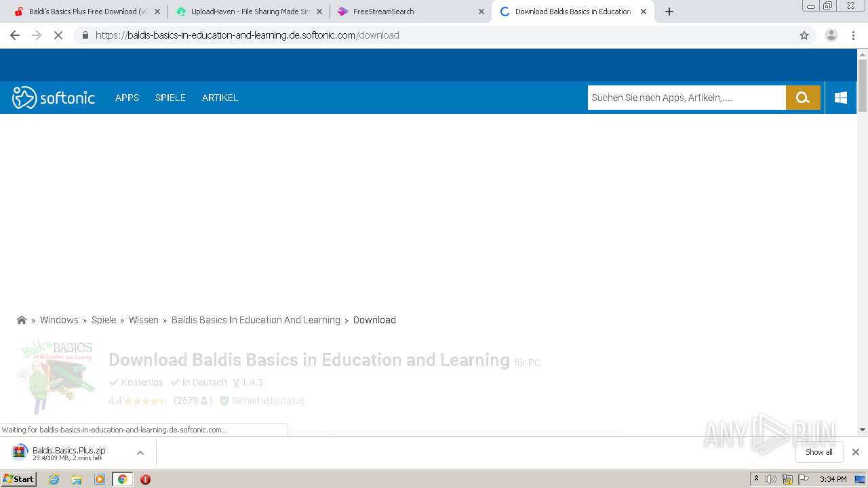The image size is (868, 488).
Task: Click the 4.4 star rating
Action: coord(138,401)
